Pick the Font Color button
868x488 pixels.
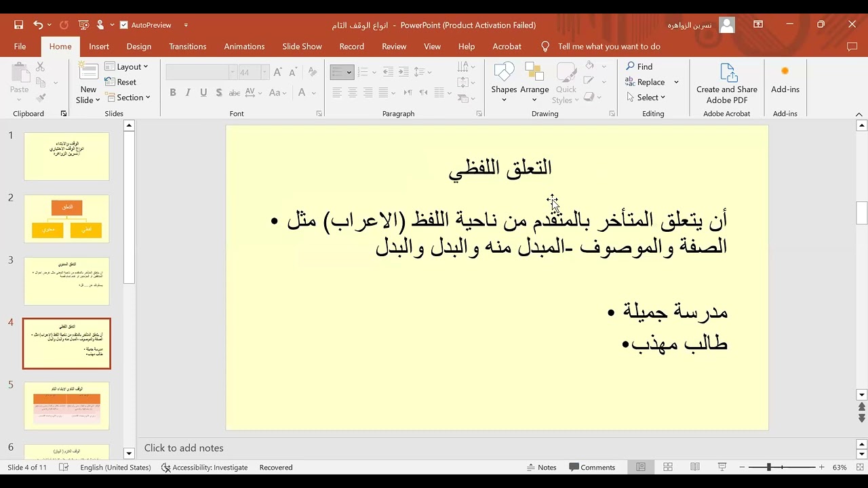tap(302, 93)
